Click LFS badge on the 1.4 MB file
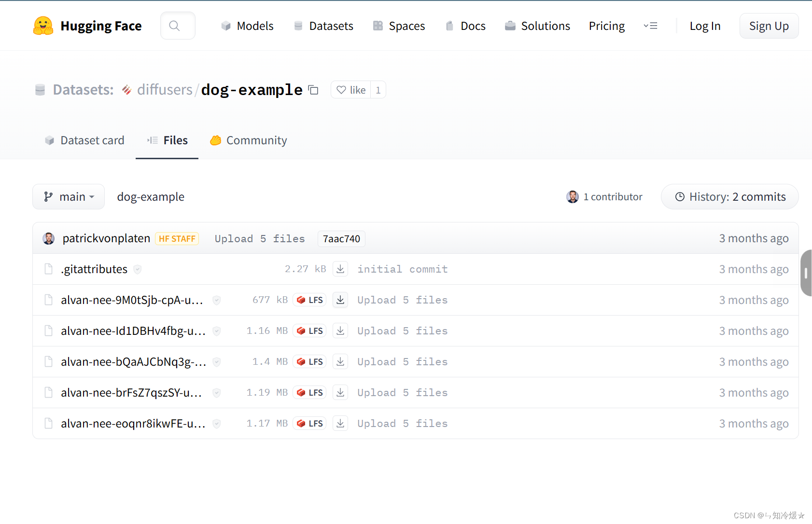This screenshot has height=524, width=812. [309, 361]
